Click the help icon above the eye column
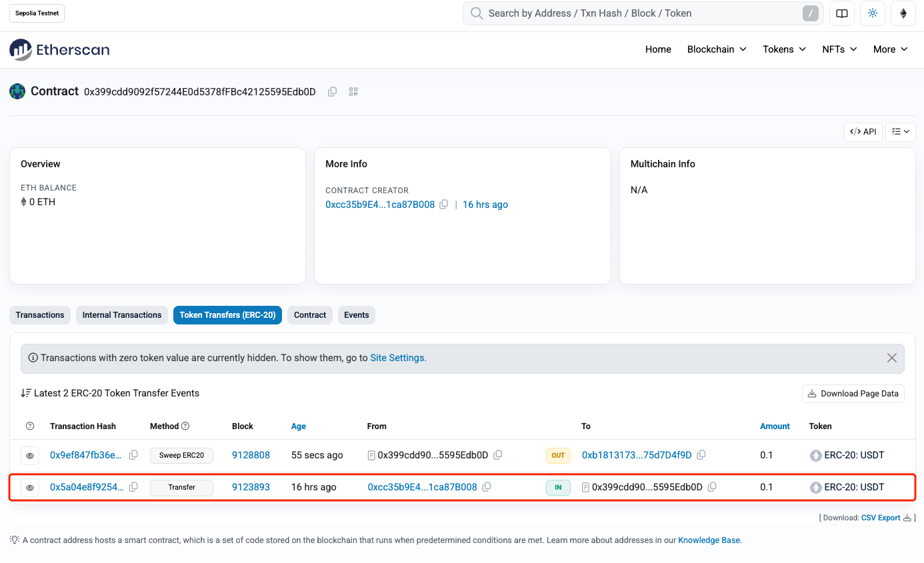This screenshot has width=924, height=563. pos(29,426)
